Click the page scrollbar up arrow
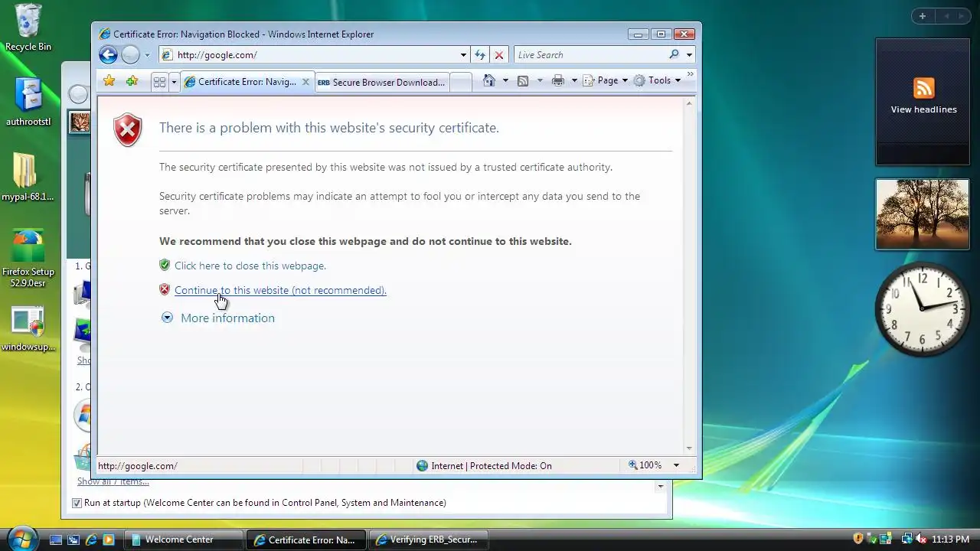The image size is (980, 551). click(x=689, y=103)
